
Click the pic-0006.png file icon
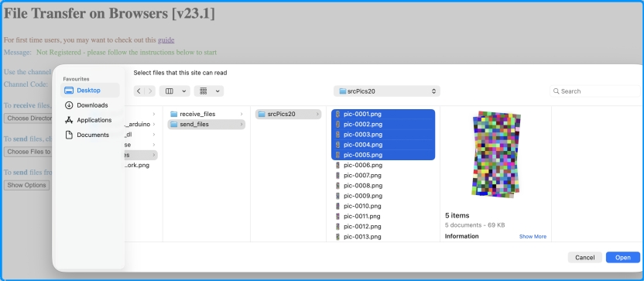tap(337, 165)
